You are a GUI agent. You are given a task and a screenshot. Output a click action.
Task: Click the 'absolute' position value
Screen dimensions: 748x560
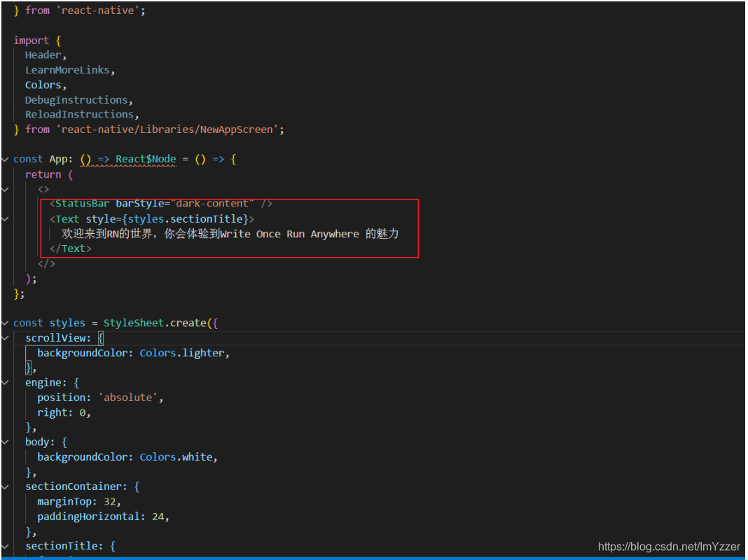click(x=128, y=398)
